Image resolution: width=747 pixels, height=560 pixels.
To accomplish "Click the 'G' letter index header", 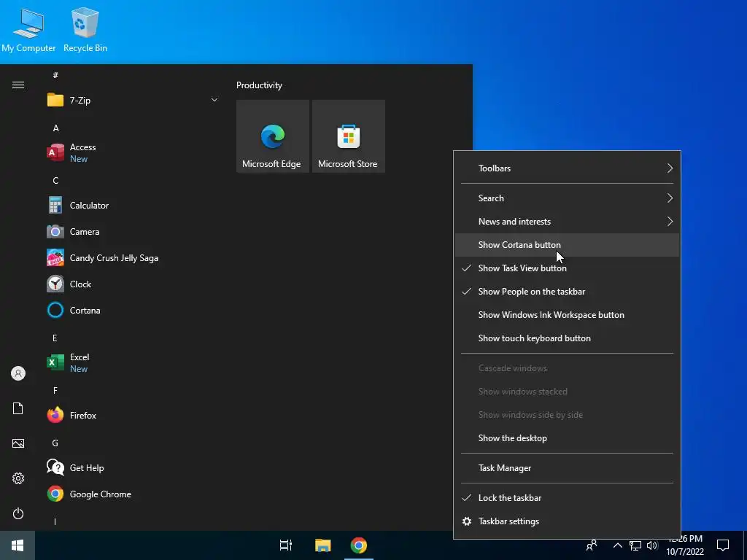I will tap(55, 443).
